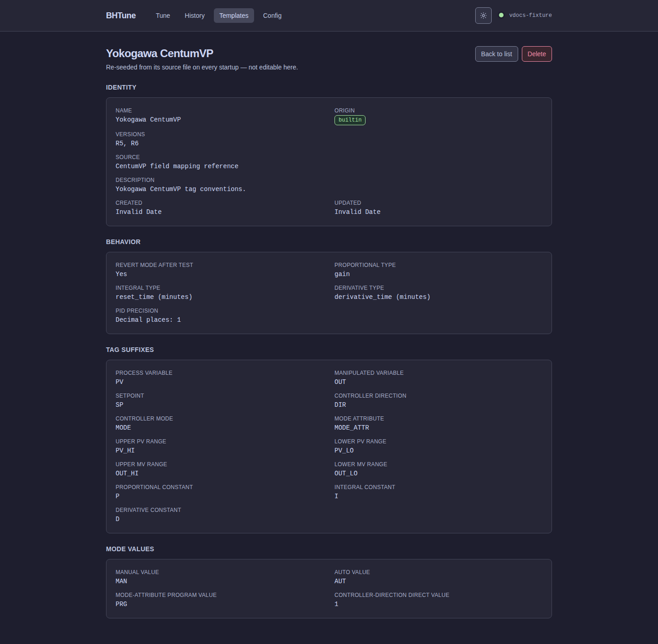The height and width of the screenshot is (644, 658).
Task: Click Back to list button
Action: pos(496,54)
